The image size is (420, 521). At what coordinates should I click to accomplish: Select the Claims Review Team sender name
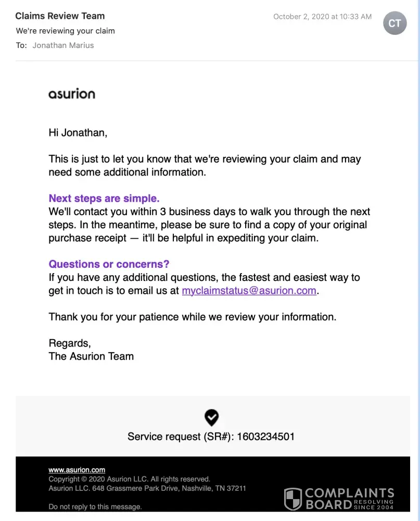point(60,16)
